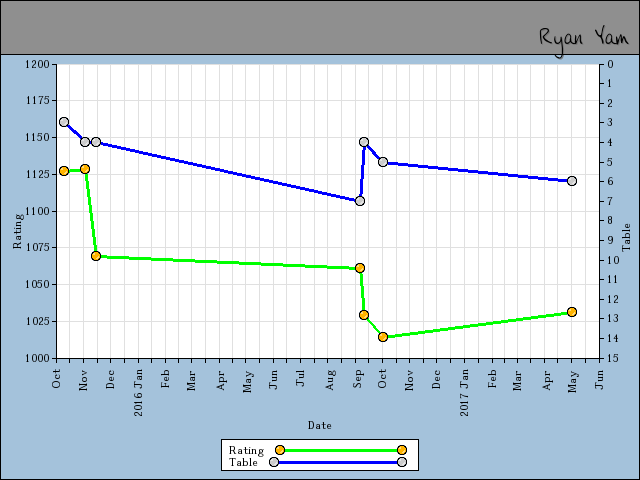640x480 pixels.
Task: Click the "1200" rating axis label
Action: [x=38, y=64]
